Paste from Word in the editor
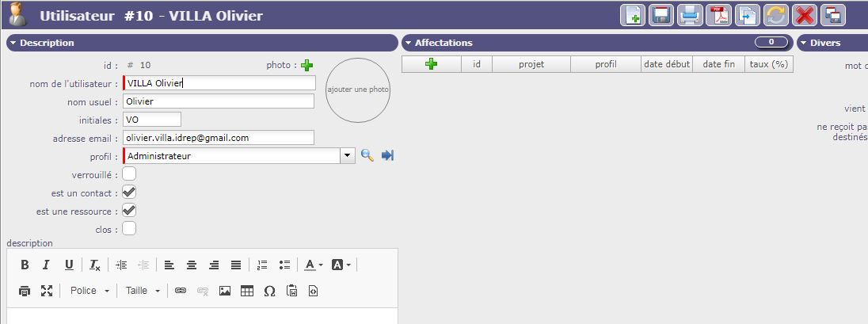The height and width of the screenshot is (324, 868). pyautogui.click(x=291, y=291)
